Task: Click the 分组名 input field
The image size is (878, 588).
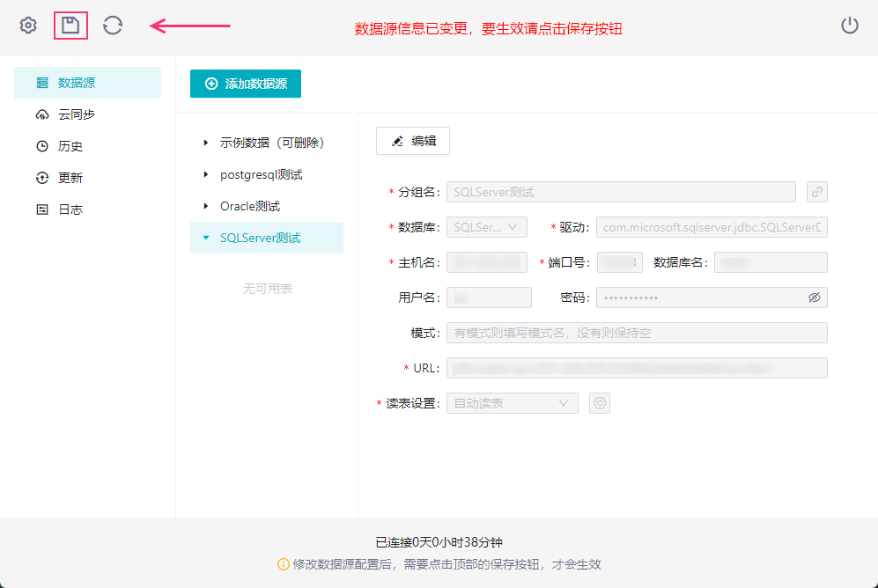Action: [621, 192]
